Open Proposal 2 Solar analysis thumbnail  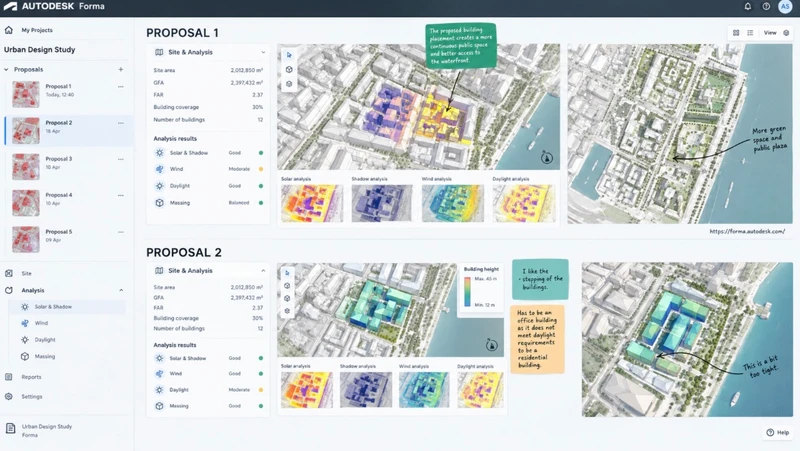tap(307, 389)
